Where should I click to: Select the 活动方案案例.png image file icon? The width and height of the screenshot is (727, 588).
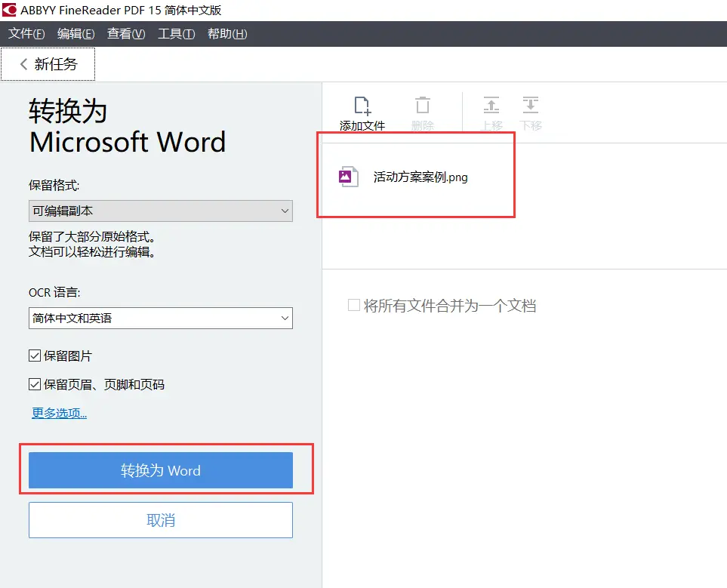pos(348,177)
